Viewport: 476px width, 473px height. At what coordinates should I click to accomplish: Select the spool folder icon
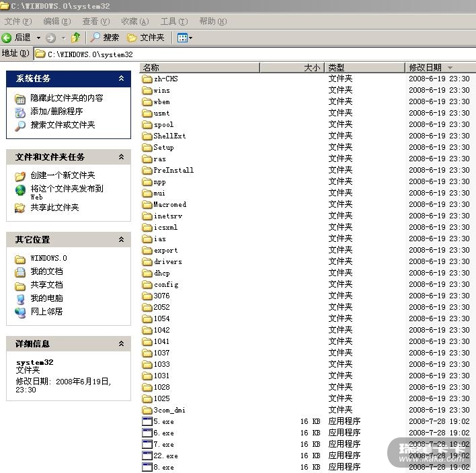tap(147, 125)
